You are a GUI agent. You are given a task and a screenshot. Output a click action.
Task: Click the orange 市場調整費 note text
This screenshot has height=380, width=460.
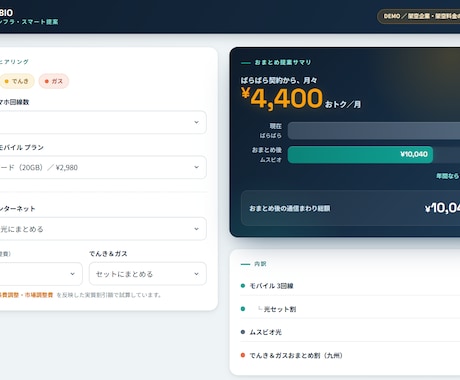coord(39,295)
